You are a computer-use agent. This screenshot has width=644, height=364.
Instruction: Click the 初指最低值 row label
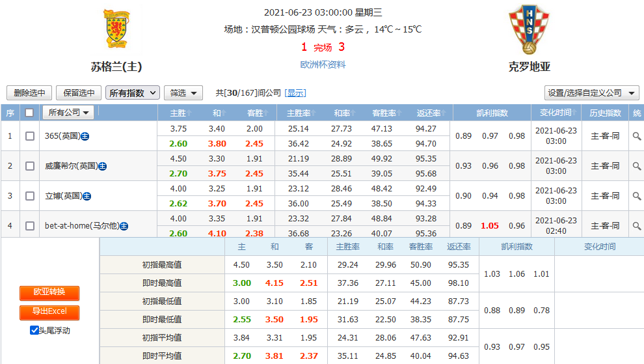pyautogui.click(x=162, y=301)
